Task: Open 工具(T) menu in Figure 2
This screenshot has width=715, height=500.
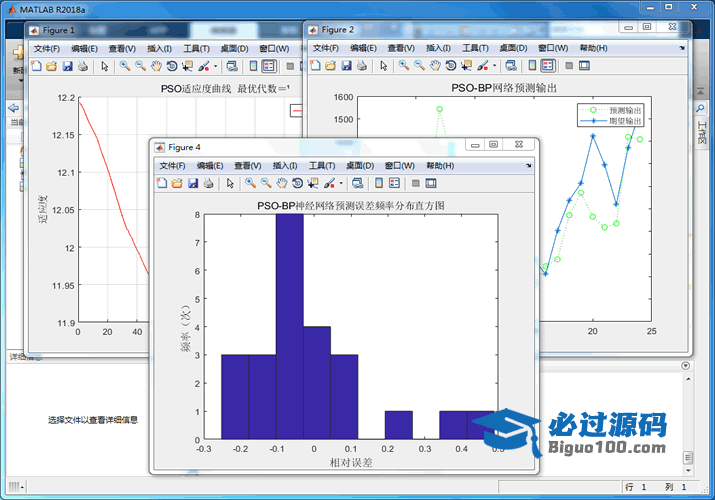Action: [475, 48]
